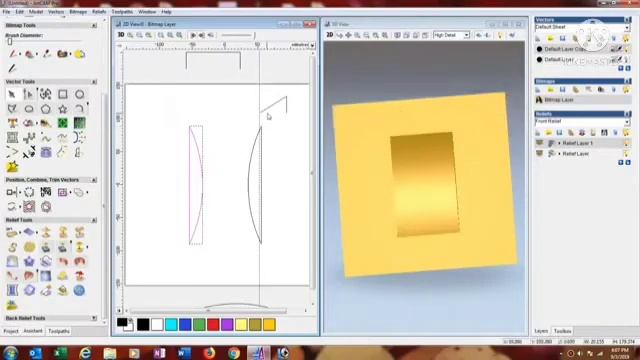The height and width of the screenshot is (360, 640).
Task: Click the green square vector tool icon
Action: pyautogui.click(x=62, y=123)
